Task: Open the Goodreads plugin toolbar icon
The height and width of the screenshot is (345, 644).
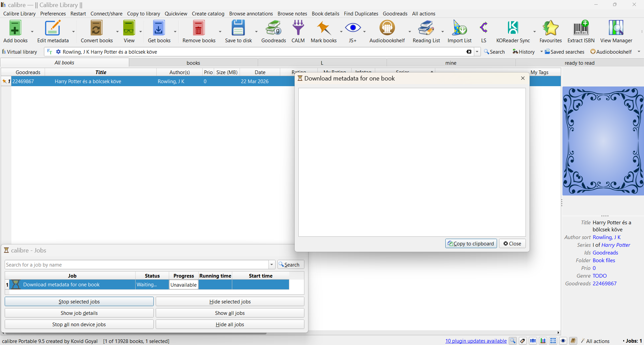Action: (x=274, y=28)
